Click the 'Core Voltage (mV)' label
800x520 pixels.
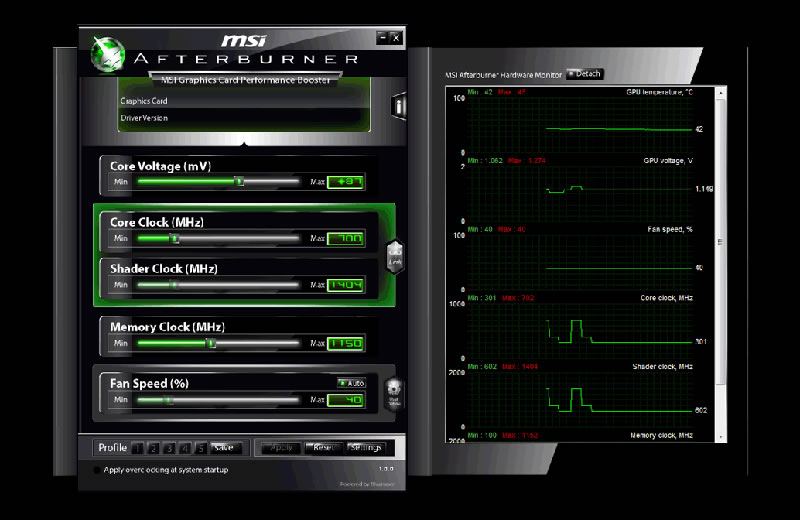(x=160, y=166)
